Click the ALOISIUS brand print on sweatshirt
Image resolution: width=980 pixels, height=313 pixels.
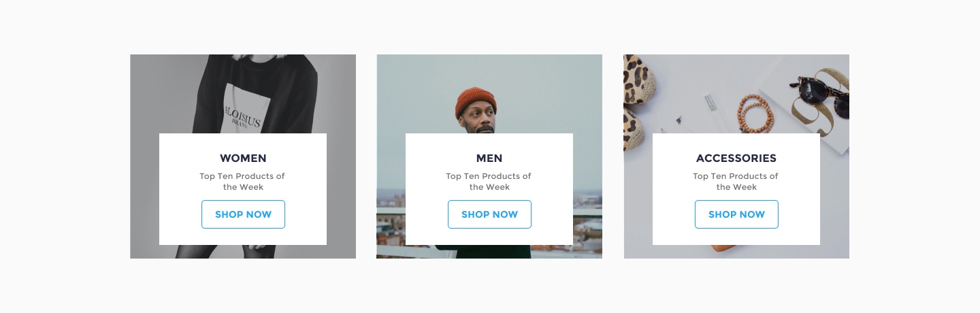[x=242, y=116]
